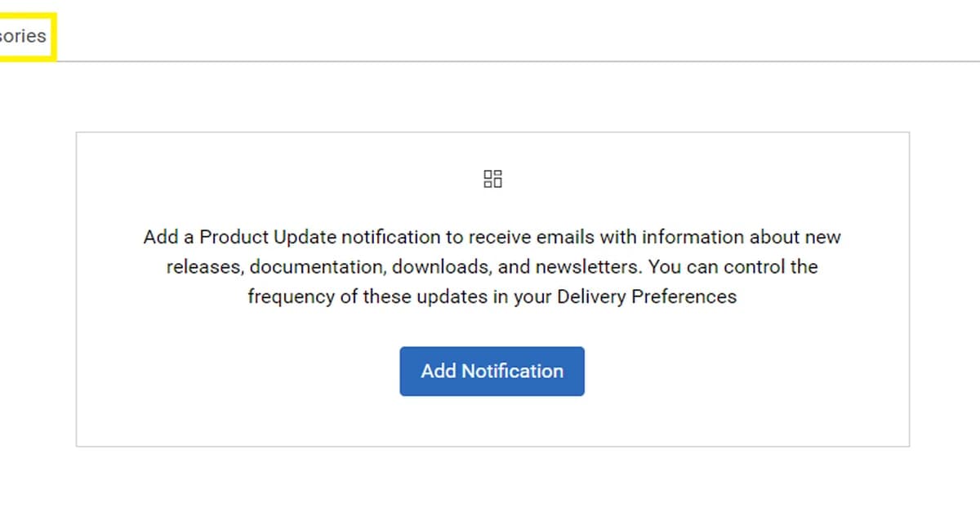Click the word "releases" in the description
The height and width of the screenshot is (513, 980).
coord(203,267)
